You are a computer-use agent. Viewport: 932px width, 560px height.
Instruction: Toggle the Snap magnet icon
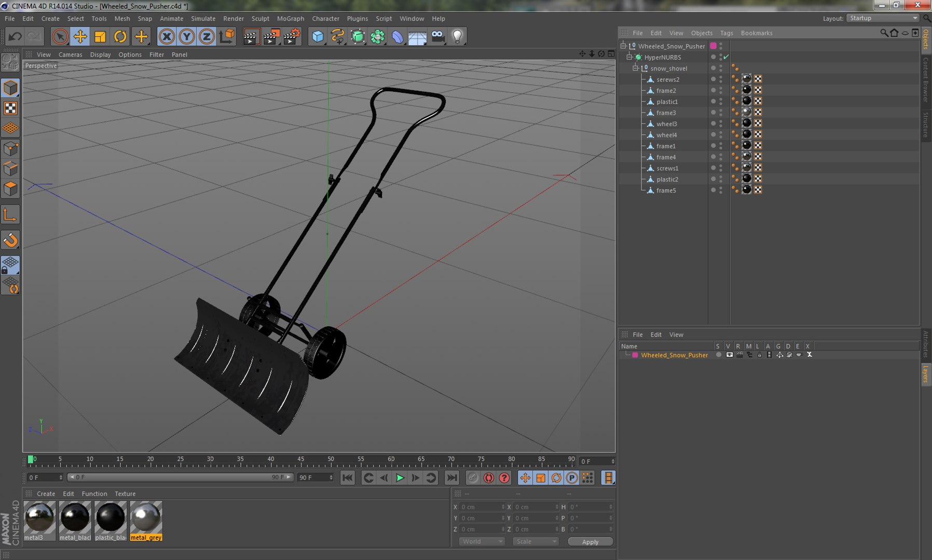tap(10, 240)
